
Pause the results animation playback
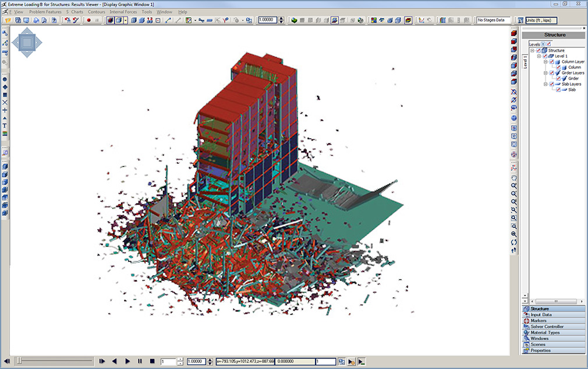coord(140,361)
